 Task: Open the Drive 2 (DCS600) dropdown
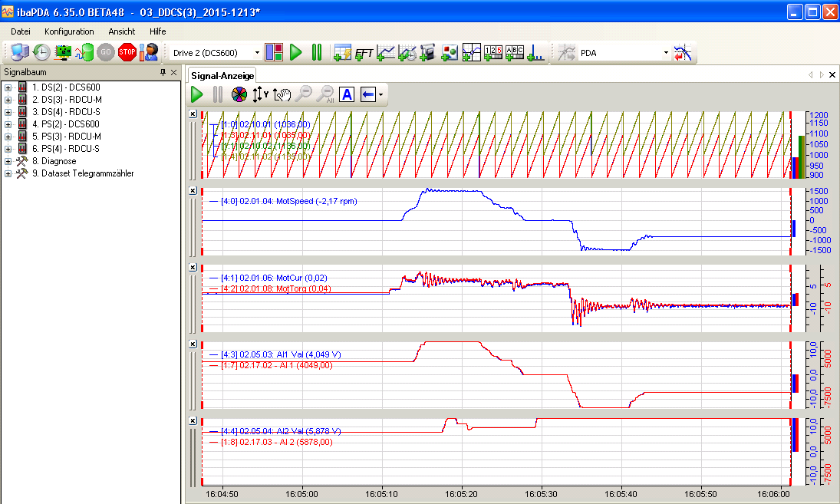coord(257,53)
